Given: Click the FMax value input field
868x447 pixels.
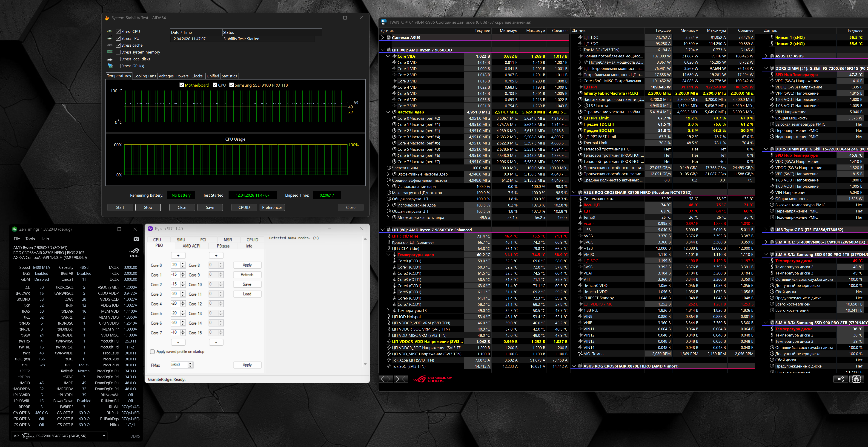Looking at the screenshot, I should coord(179,365).
